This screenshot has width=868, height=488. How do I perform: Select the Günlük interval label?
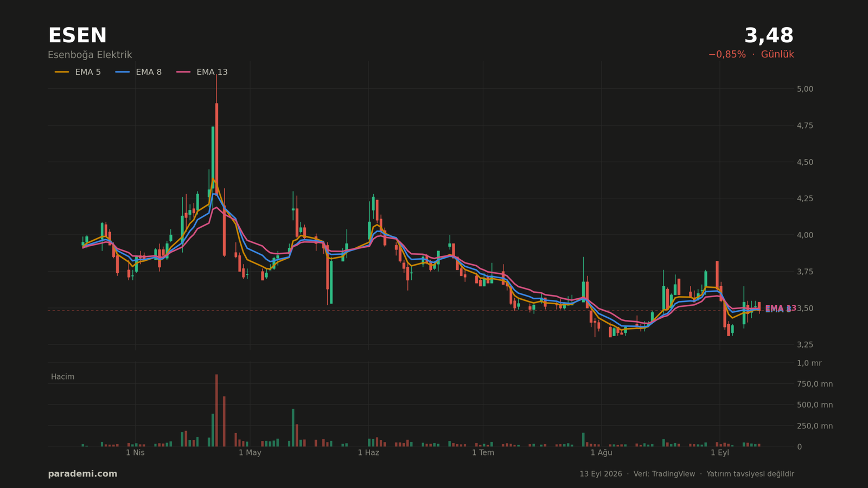pyautogui.click(x=777, y=54)
